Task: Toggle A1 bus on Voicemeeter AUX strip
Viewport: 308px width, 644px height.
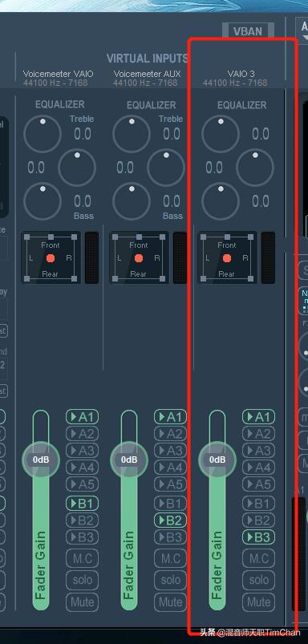Action: 170,417
